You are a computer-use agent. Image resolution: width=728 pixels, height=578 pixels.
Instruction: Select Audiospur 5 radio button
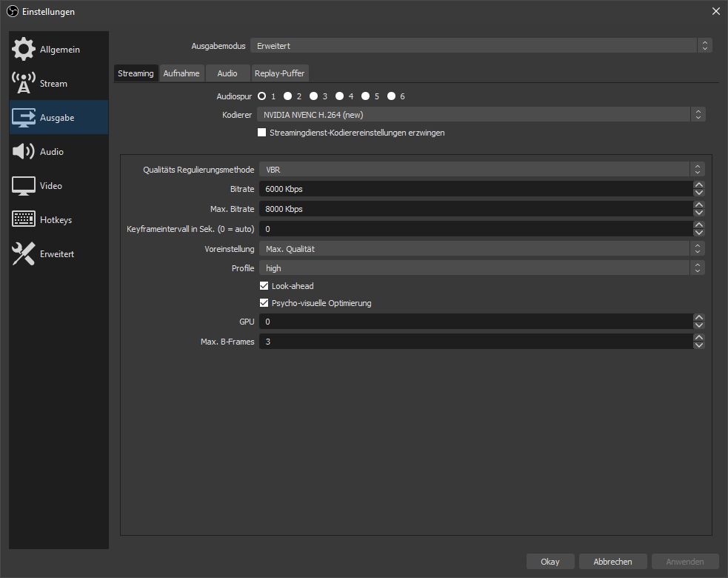pos(366,96)
